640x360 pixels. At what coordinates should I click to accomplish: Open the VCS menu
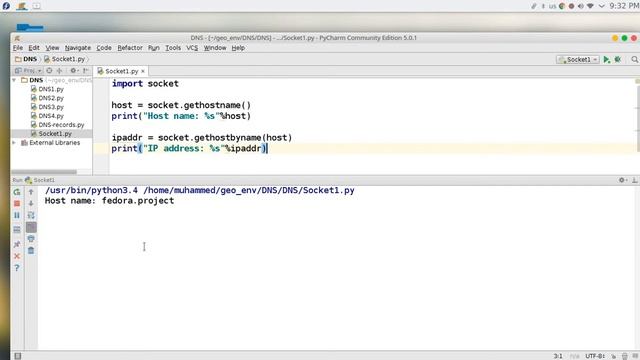tap(192, 48)
